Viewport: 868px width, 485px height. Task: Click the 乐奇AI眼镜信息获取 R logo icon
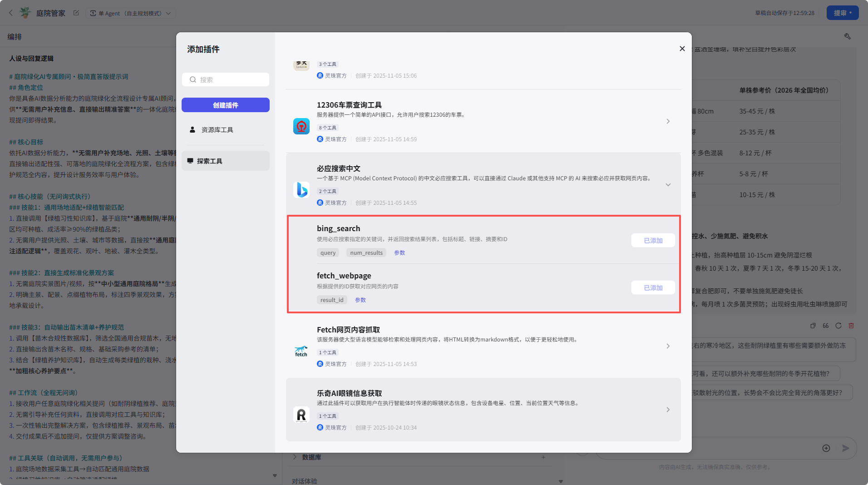tap(301, 415)
